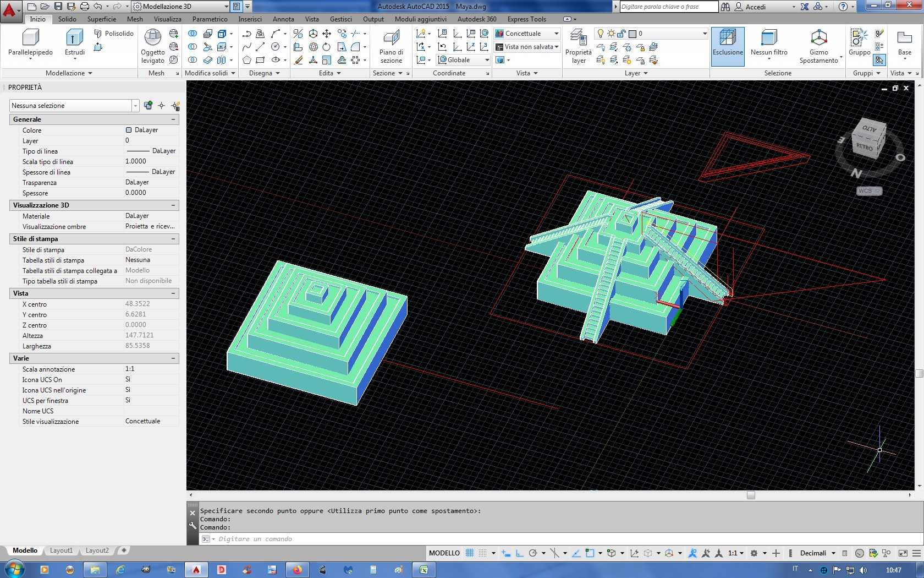
Task: Expand the Layer panel title
Action: [636, 73]
